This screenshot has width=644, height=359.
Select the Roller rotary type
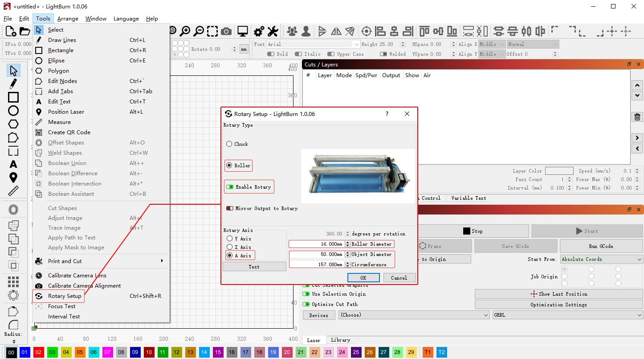(x=239, y=165)
